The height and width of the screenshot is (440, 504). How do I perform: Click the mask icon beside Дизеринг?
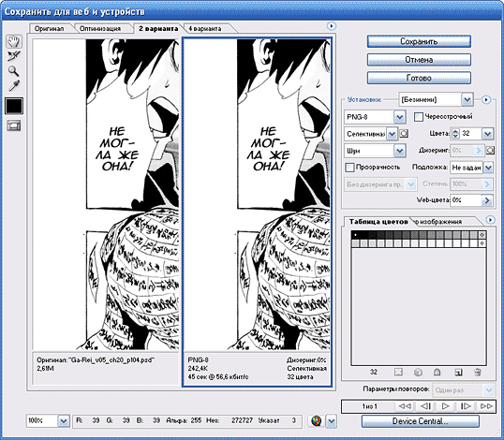click(x=490, y=151)
